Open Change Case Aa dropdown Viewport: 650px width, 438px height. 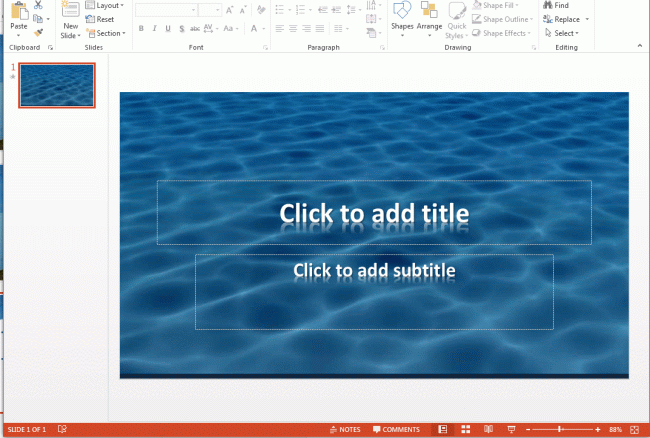coord(230,29)
